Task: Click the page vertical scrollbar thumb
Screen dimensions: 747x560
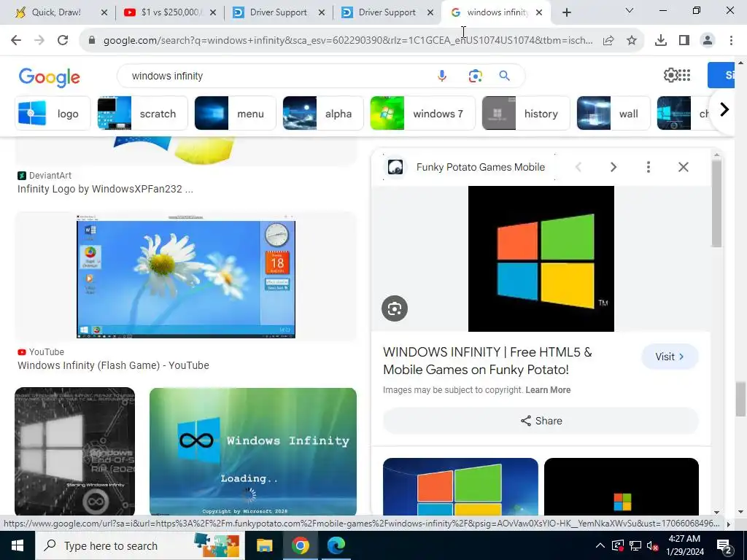Action: point(741,399)
